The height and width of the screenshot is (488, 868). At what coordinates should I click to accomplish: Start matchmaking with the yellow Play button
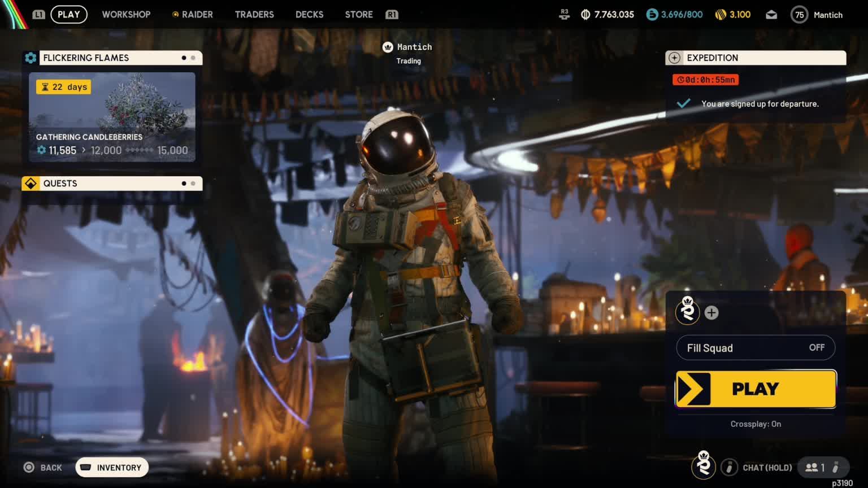coord(756,389)
